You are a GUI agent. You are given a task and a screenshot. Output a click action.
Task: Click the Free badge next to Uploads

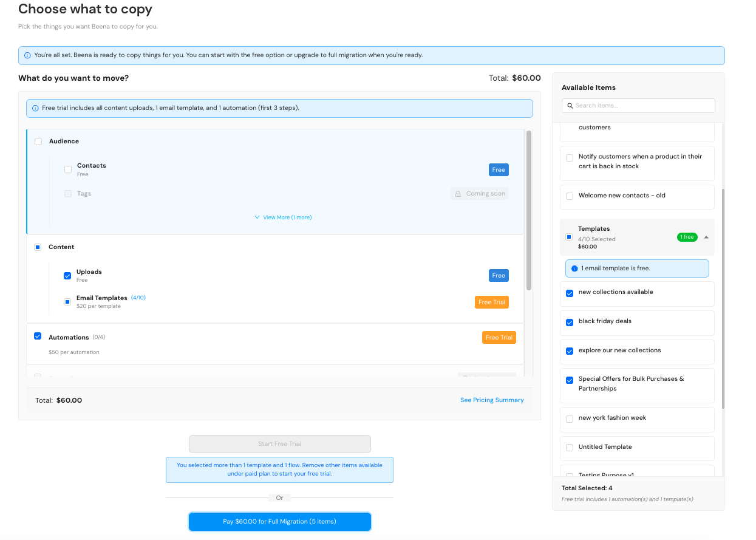499,275
